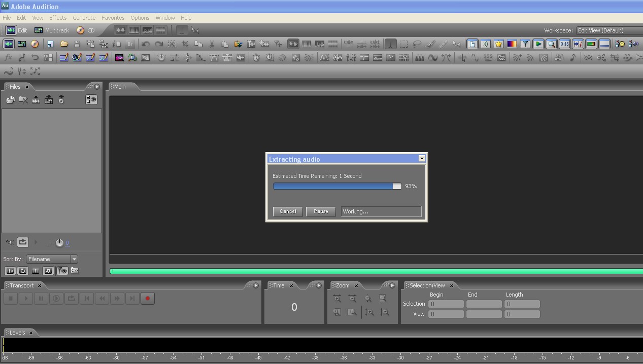
Task: Click the View End field
Action: (484, 314)
